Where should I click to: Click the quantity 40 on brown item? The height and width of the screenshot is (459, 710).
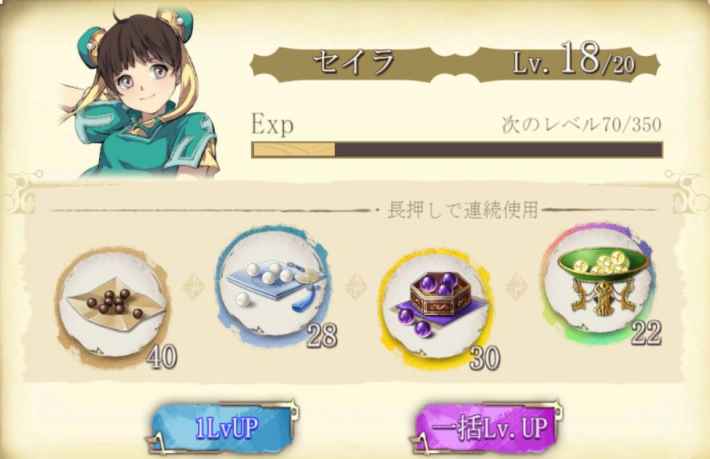click(162, 356)
